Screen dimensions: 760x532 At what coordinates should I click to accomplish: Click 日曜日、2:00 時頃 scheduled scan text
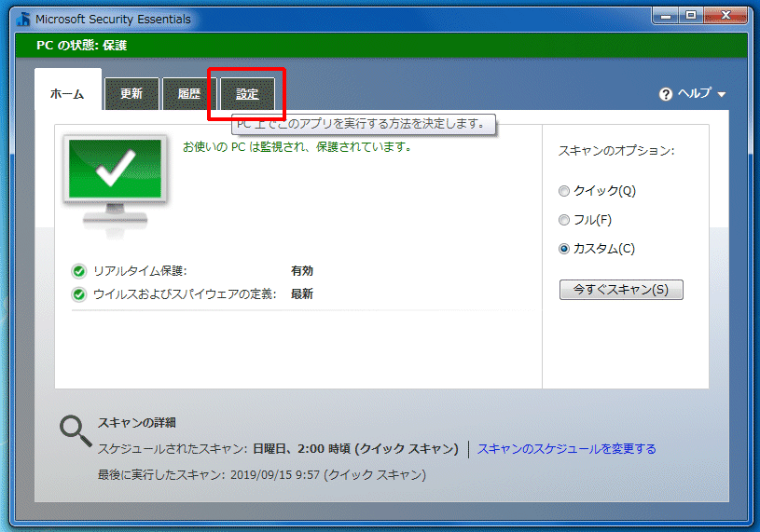point(301,449)
